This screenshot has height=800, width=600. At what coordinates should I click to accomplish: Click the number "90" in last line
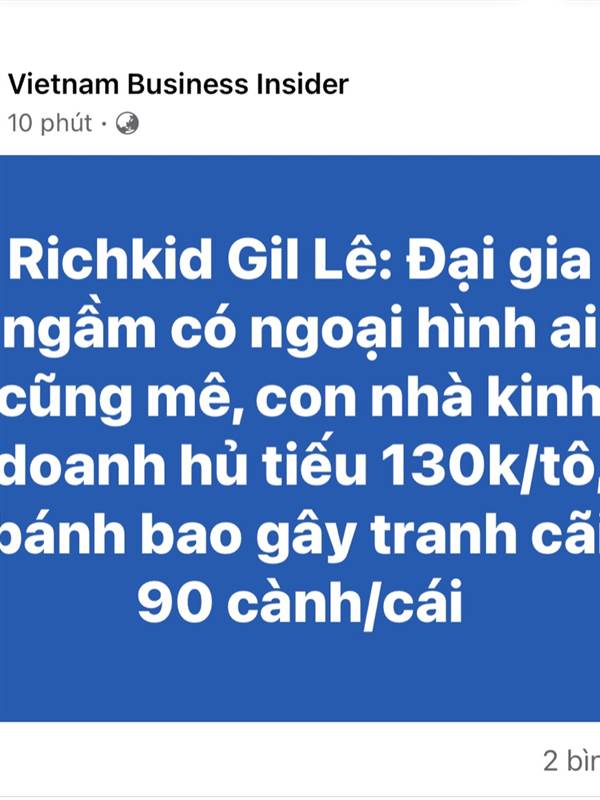pyautogui.click(x=174, y=601)
